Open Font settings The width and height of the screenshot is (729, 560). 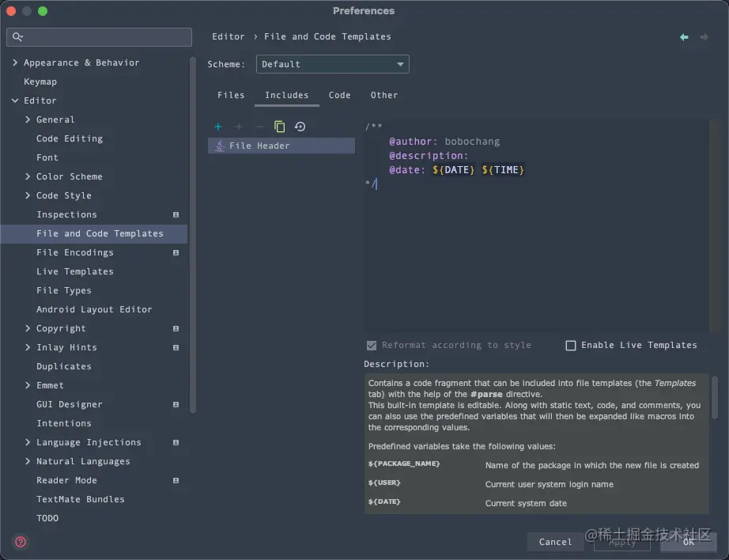47,157
